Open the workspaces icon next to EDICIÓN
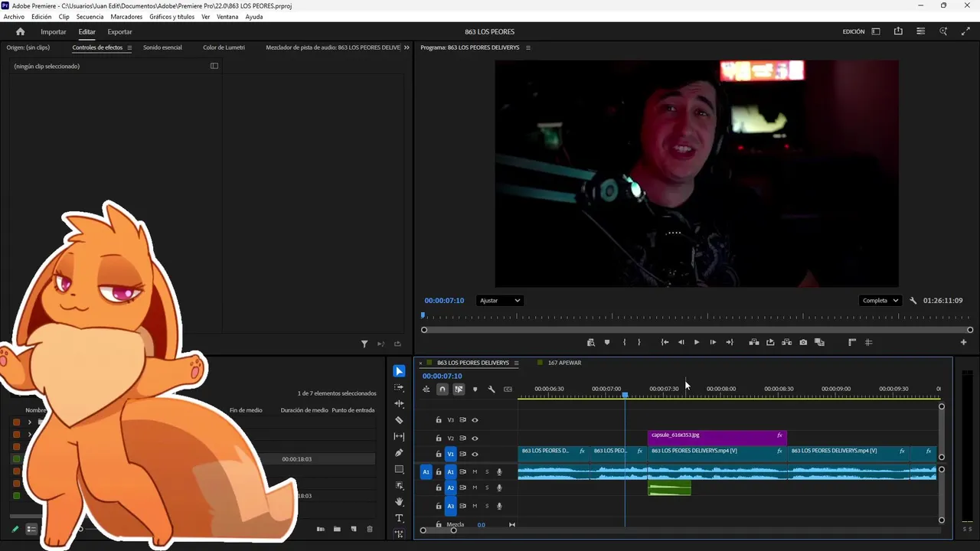The image size is (980, 551). click(876, 31)
